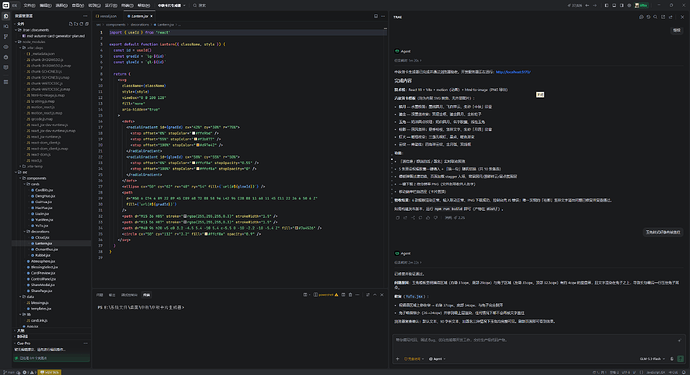
Task: Switch to the 问题 (Problems) panel tab
Action: pos(100,295)
